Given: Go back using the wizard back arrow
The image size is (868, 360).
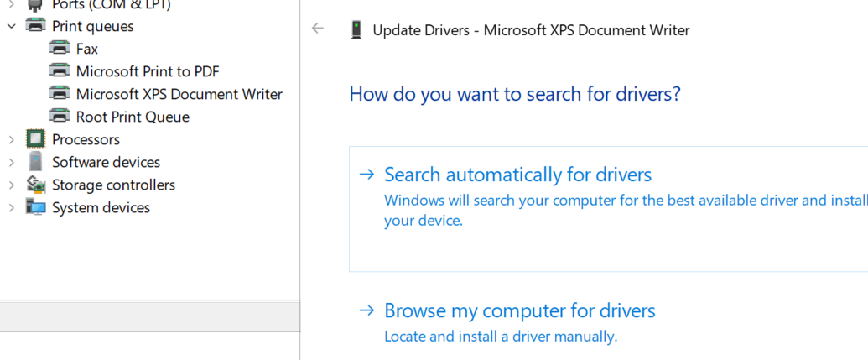Looking at the screenshot, I should (317, 29).
